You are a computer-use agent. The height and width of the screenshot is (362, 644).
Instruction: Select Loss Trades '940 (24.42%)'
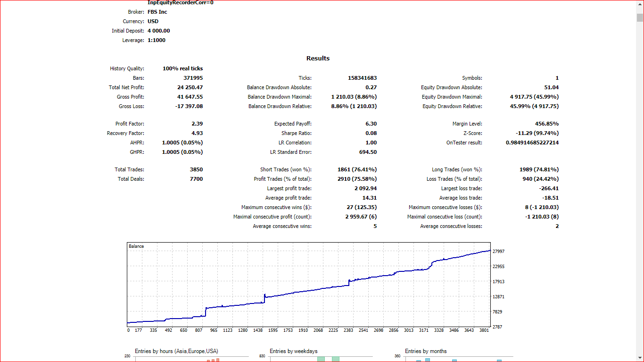541,179
